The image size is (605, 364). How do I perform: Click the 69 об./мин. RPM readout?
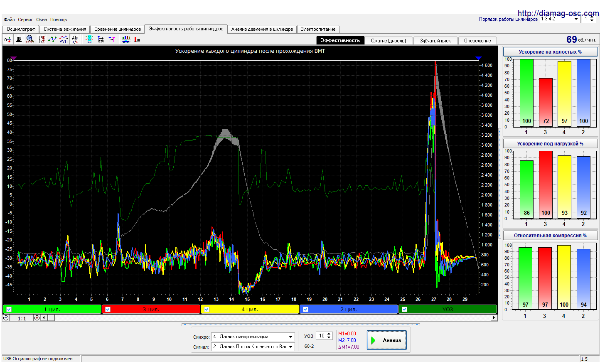(x=581, y=39)
